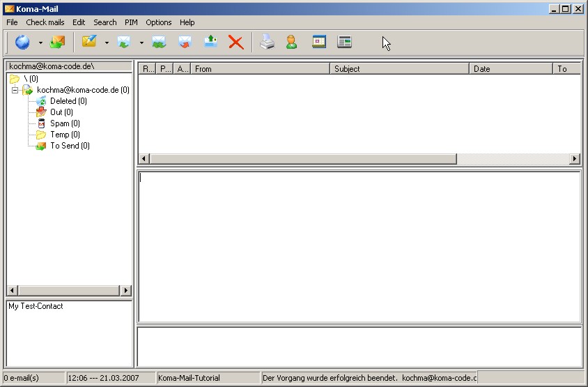
Task: Click the printer icon
Action: point(267,42)
